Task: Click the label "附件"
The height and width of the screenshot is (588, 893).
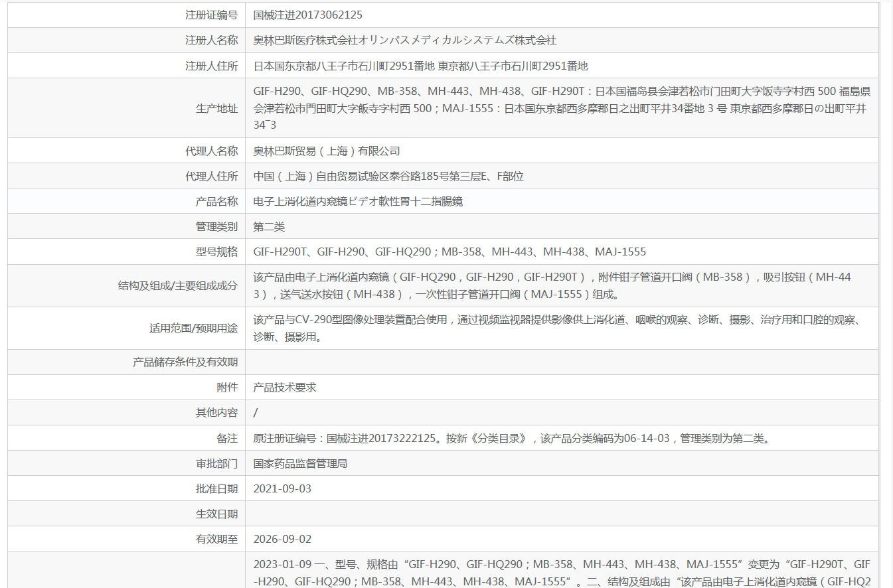Action: click(227, 387)
